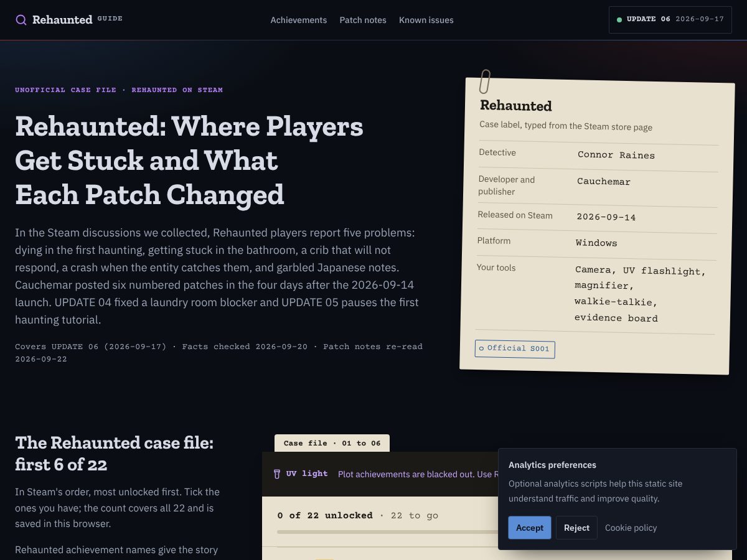Screen dimensions: 747x560
Task: Open the Rehaunted Guide home link
Action: coord(69,20)
